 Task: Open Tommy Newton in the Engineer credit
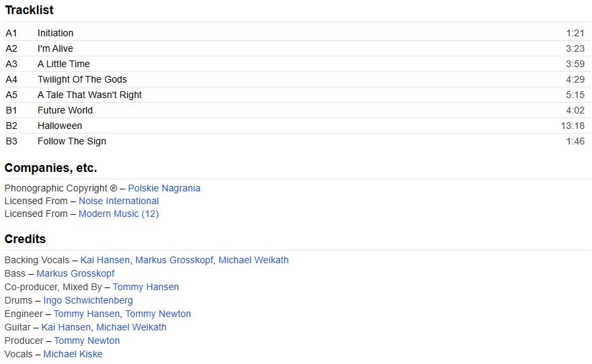158,314
